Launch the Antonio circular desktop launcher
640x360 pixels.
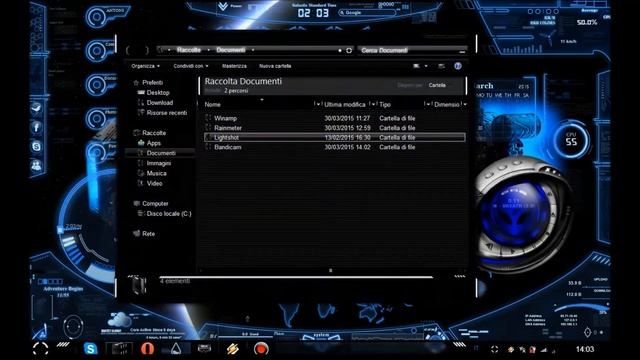tap(97, 17)
